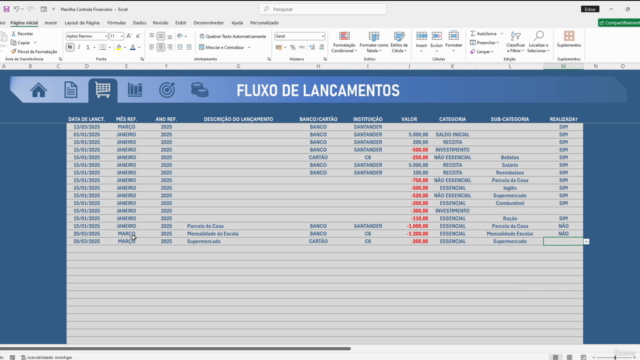Open the home dashboard navigation icon
This screenshot has height=360, width=640.
point(38,90)
